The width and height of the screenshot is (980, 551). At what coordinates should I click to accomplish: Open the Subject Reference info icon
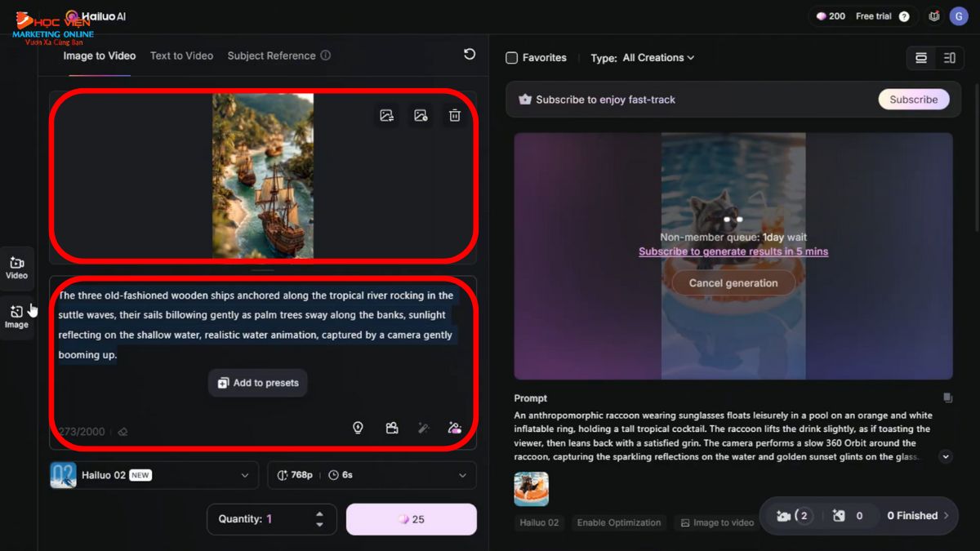coord(326,56)
